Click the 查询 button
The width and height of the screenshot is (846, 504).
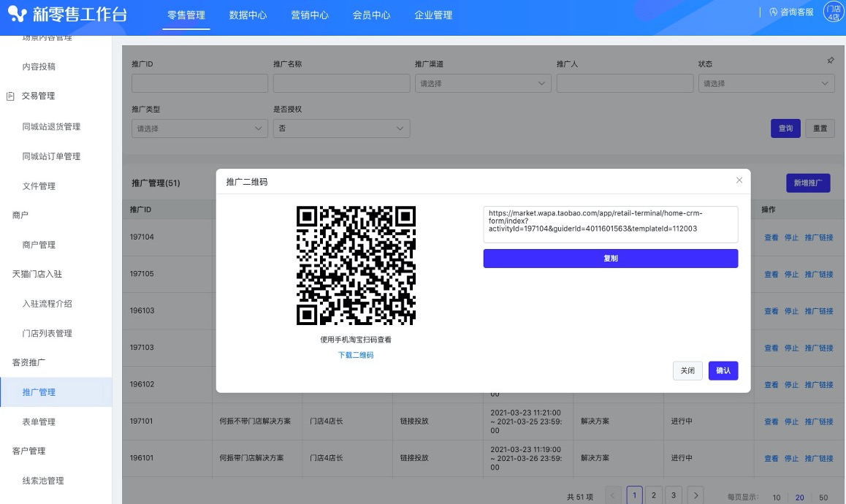[x=785, y=129]
